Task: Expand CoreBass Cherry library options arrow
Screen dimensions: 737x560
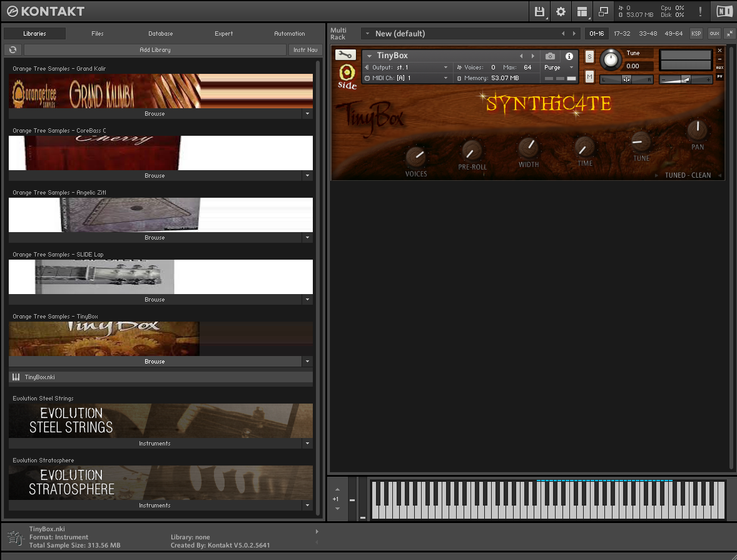Action: (x=307, y=176)
